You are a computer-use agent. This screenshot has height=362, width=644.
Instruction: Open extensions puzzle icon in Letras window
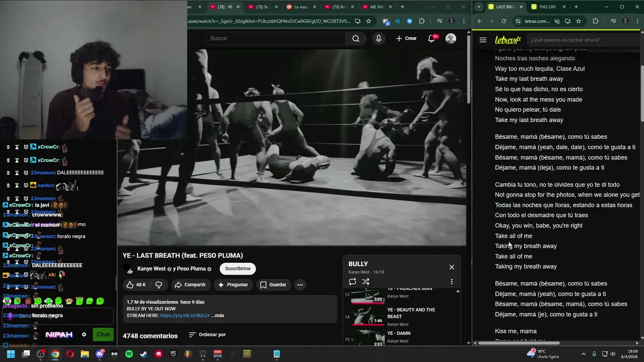coord(596,21)
